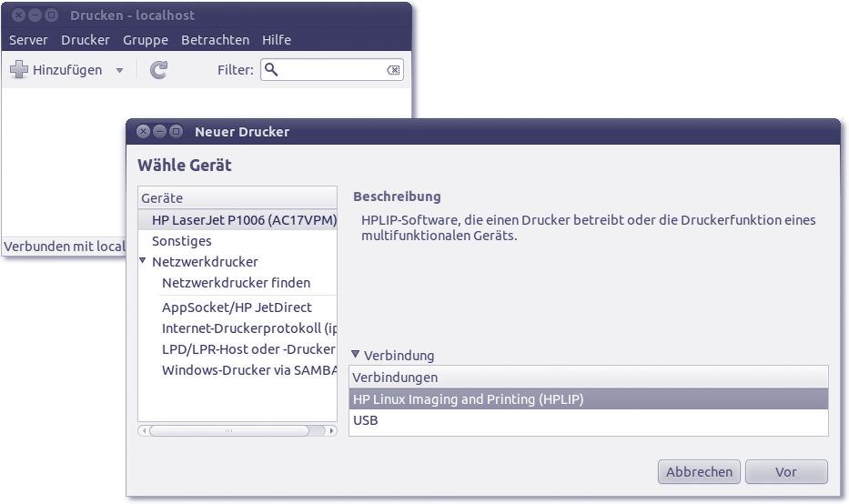Open the Hilfe menu

pos(277,40)
